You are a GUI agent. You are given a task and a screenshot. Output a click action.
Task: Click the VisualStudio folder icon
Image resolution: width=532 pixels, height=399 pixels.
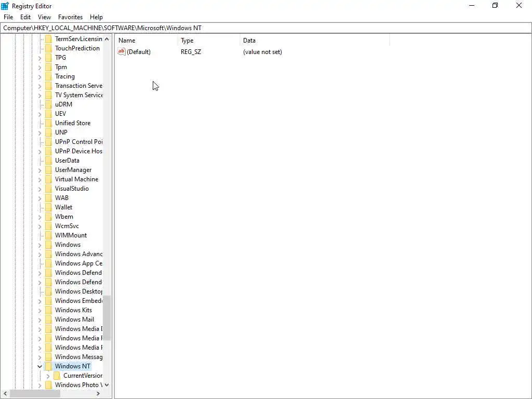[48, 188]
